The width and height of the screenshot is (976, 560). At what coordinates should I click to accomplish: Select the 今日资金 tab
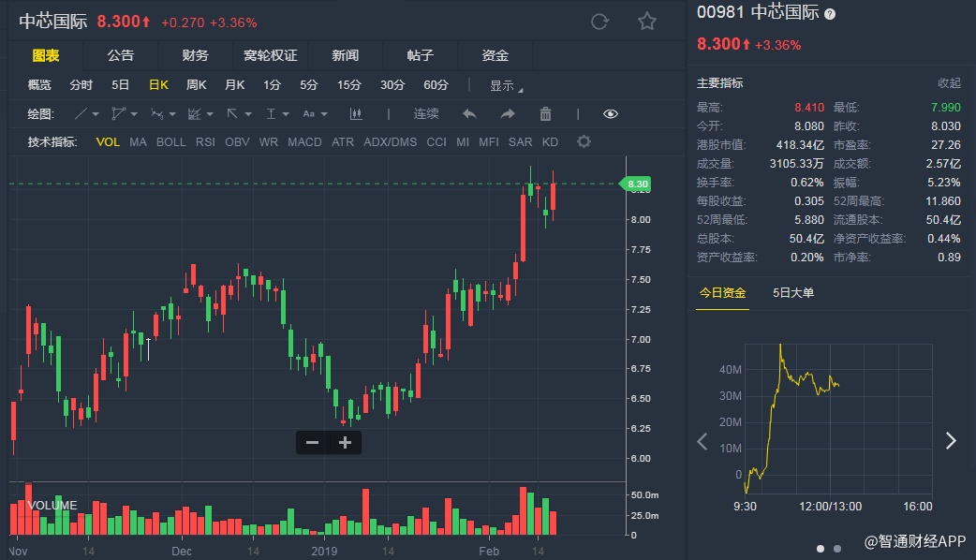tap(722, 292)
